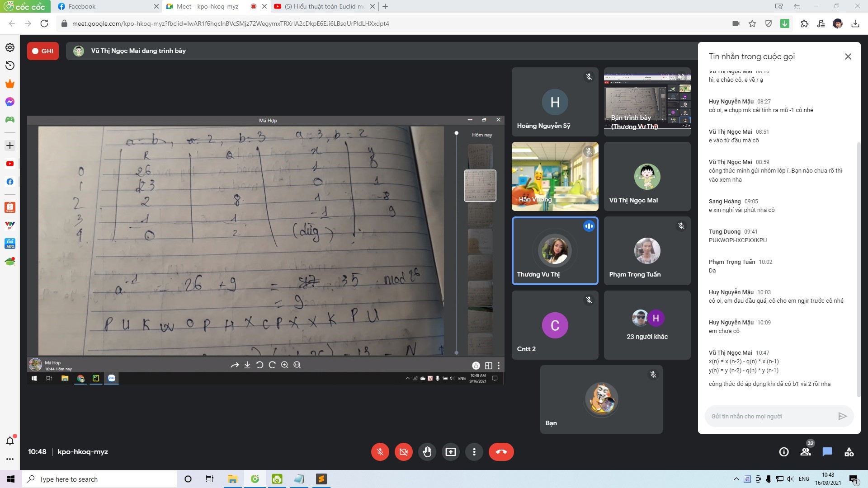Click the raise hand icon
This screenshot has height=488, width=868.
click(427, 452)
